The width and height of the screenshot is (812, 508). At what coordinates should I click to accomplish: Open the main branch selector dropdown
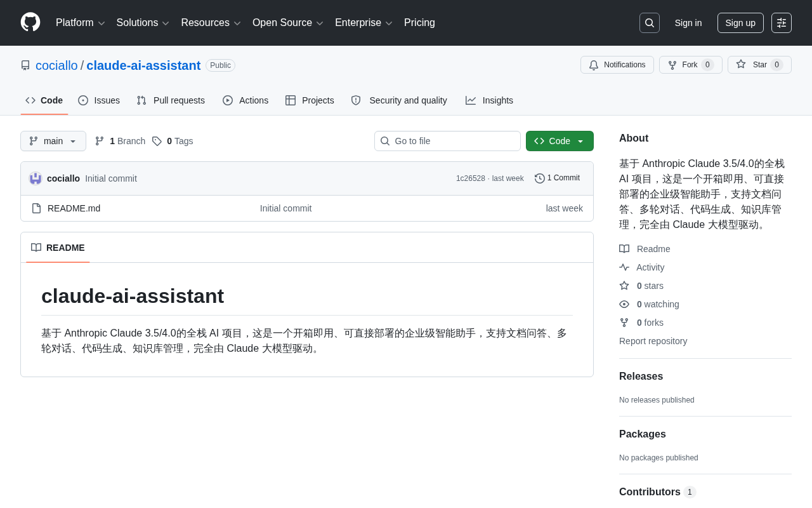[53, 141]
